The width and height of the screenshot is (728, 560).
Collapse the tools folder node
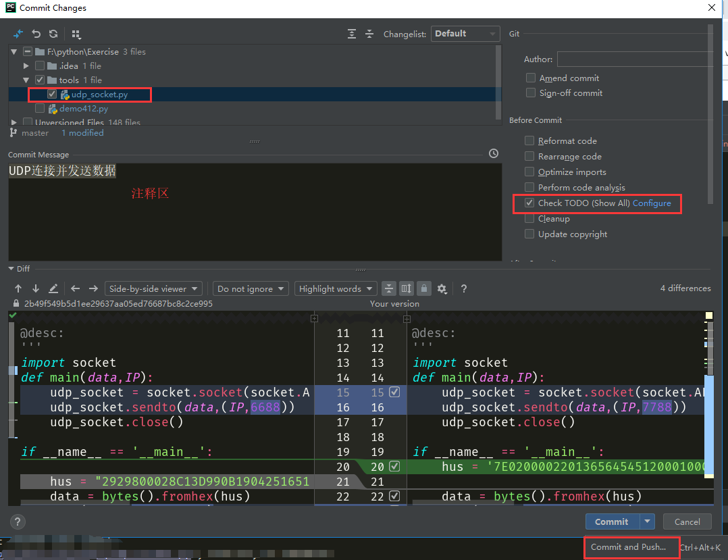[26, 80]
